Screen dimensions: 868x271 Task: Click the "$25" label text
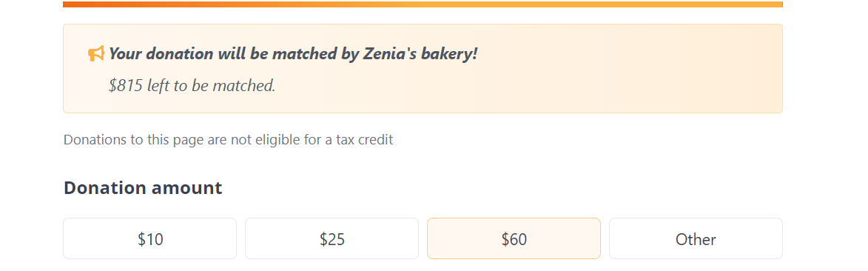[x=332, y=239]
